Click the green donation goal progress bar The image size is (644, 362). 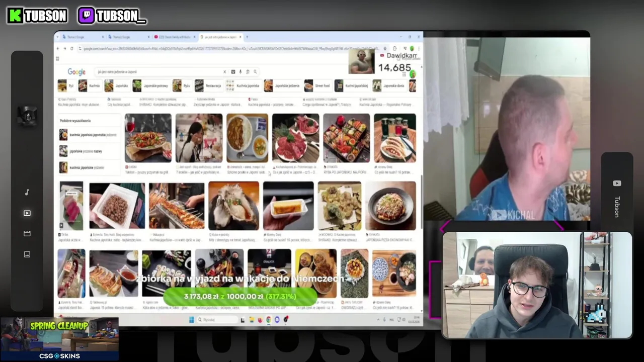click(x=240, y=297)
